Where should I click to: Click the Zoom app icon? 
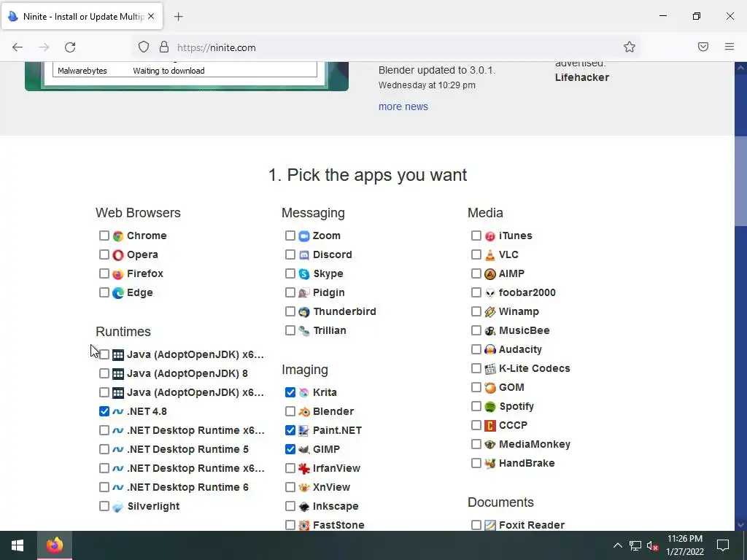[x=304, y=236]
